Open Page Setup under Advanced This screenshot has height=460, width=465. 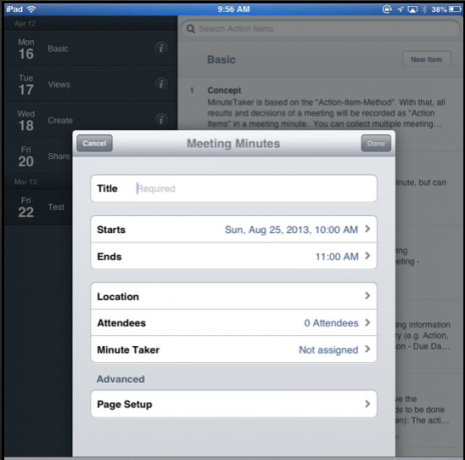(x=234, y=404)
